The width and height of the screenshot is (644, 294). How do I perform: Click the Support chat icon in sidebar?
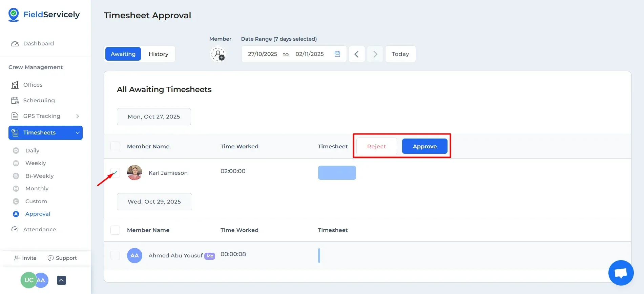(x=50, y=258)
